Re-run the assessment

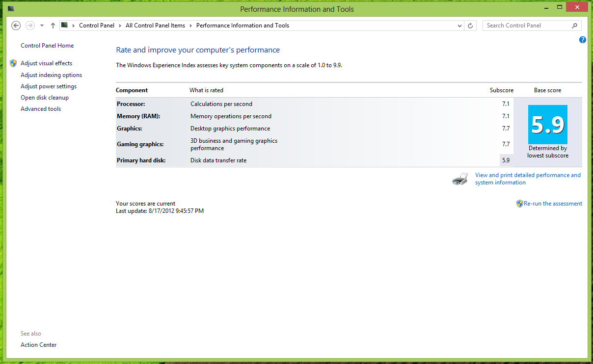pos(553,204)
